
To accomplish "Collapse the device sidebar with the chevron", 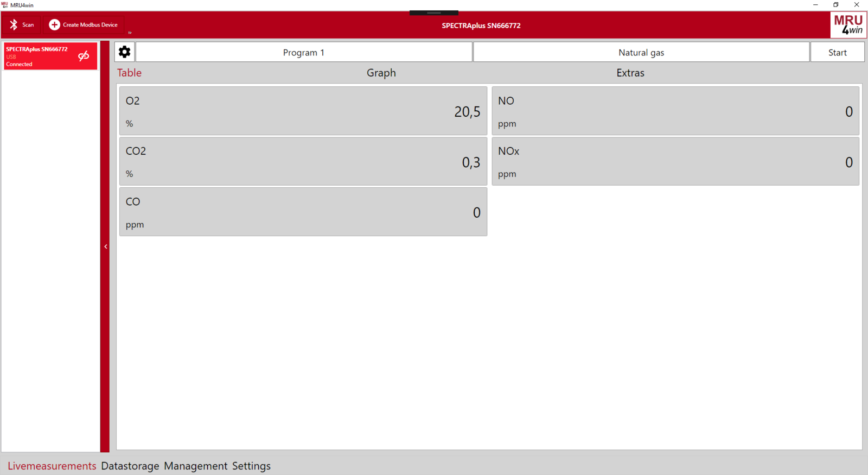I will pyautogui.click(x=105, y=246).
